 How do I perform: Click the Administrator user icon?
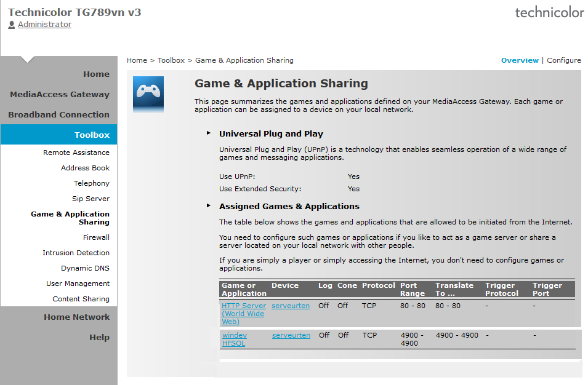tap(12, 25)
